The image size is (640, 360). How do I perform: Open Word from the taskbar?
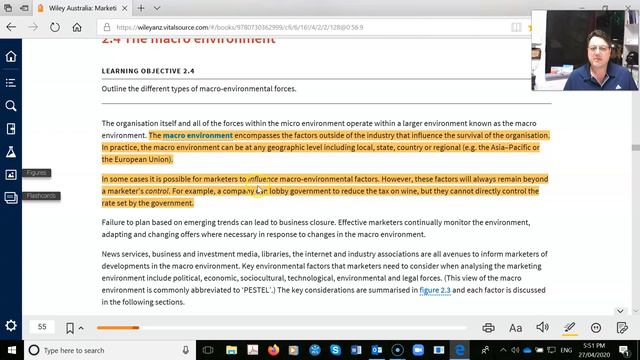click(x=356, y=350)
